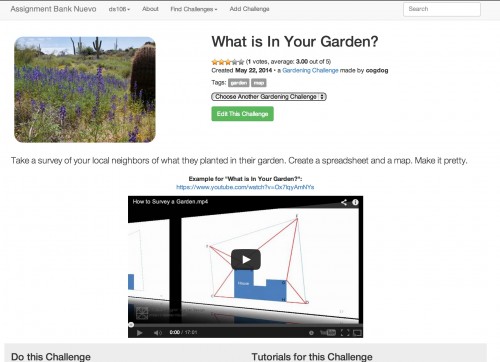Click the video progress bar
Screen dimensions: 500x362
pyautogui.click(x=245, y=325)
